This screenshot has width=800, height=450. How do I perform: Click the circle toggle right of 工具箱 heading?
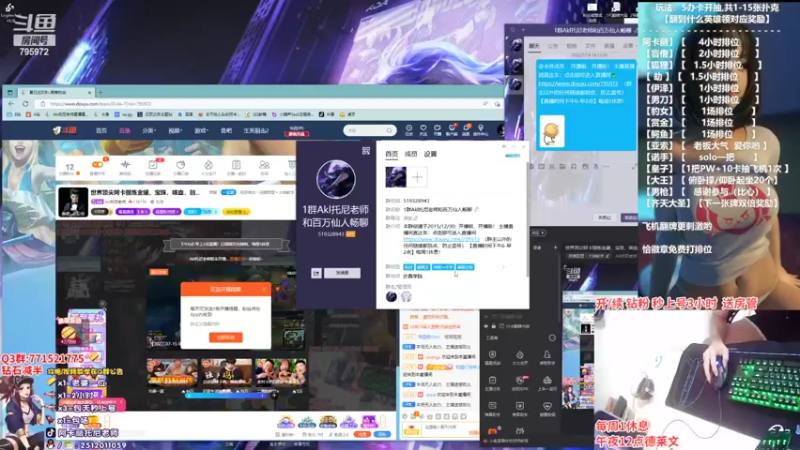[552, 338]
